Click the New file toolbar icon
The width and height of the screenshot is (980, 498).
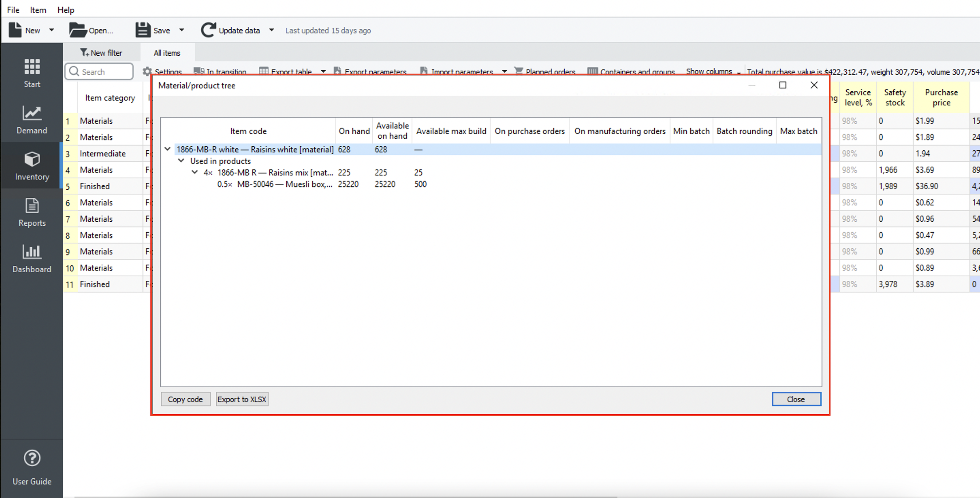point(16,30)
